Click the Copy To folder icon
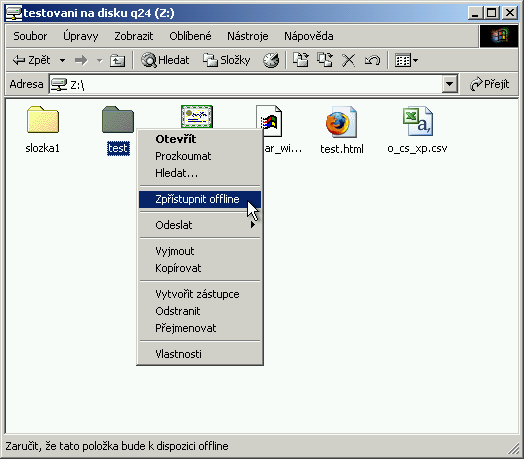Image resolution: width=524 pixels, height=459 pixels. click(x=324, y=61)
